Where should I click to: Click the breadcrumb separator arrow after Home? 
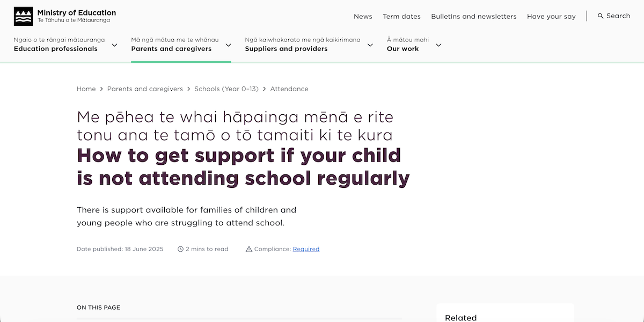pyautogui.click(x=101, y=89)
